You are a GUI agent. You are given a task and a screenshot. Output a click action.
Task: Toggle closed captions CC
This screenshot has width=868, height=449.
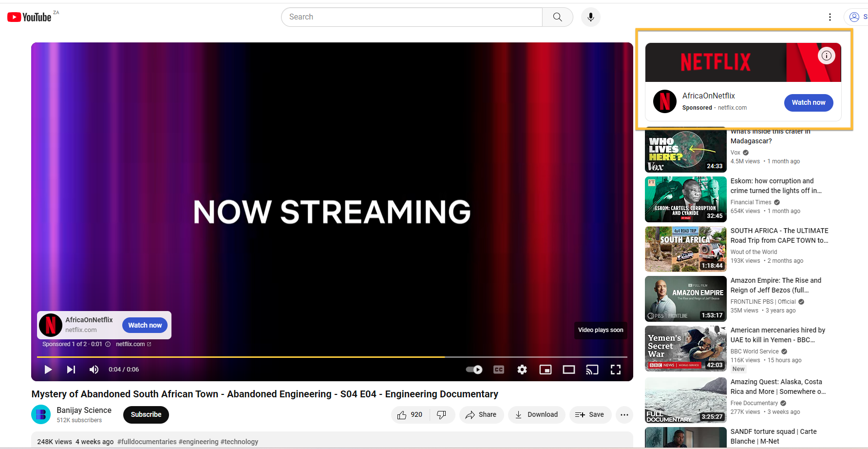pos(499,370)
